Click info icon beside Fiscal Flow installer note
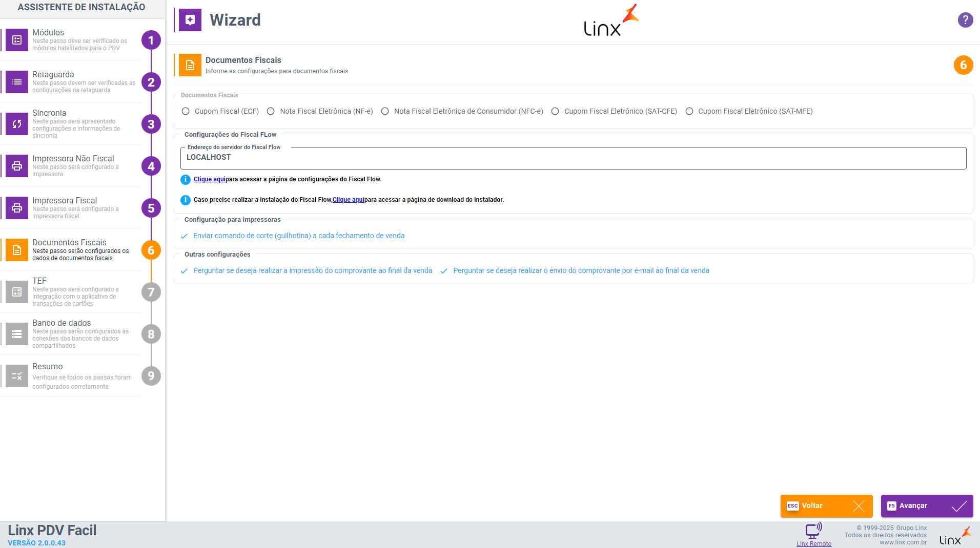 point(186,200)
